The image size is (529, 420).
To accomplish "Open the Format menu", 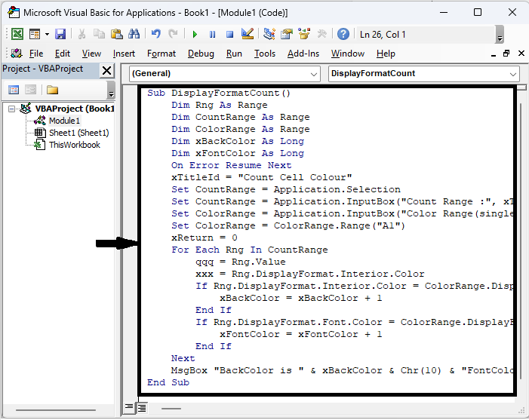I will [x=161, y=54].
